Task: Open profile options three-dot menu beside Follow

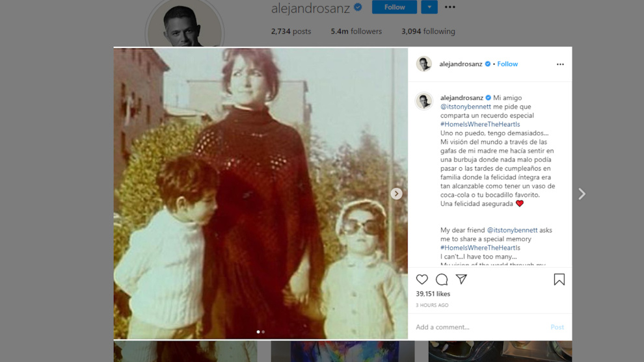Action: (449, 7)
